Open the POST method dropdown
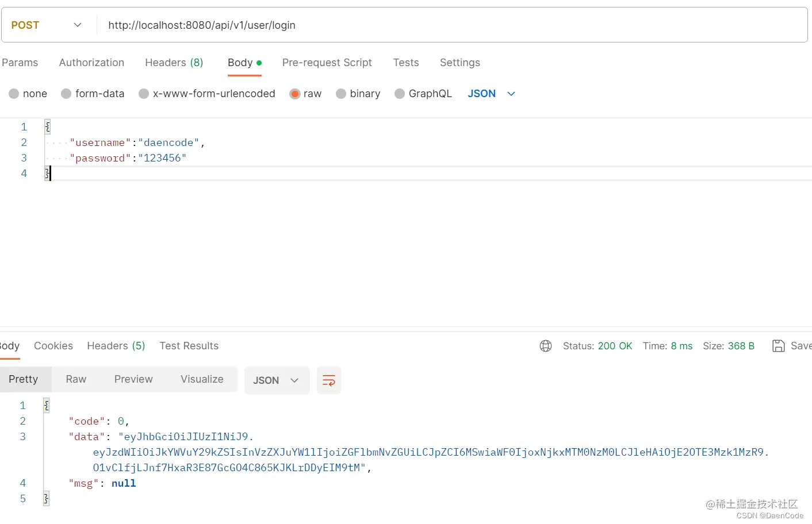Screen dimensions: 812x524 [x=47, y=25]
